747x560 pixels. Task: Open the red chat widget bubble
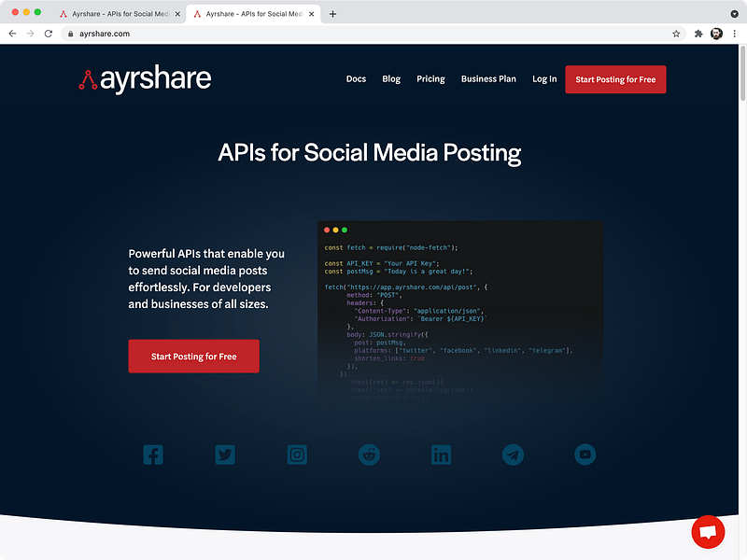708,532
